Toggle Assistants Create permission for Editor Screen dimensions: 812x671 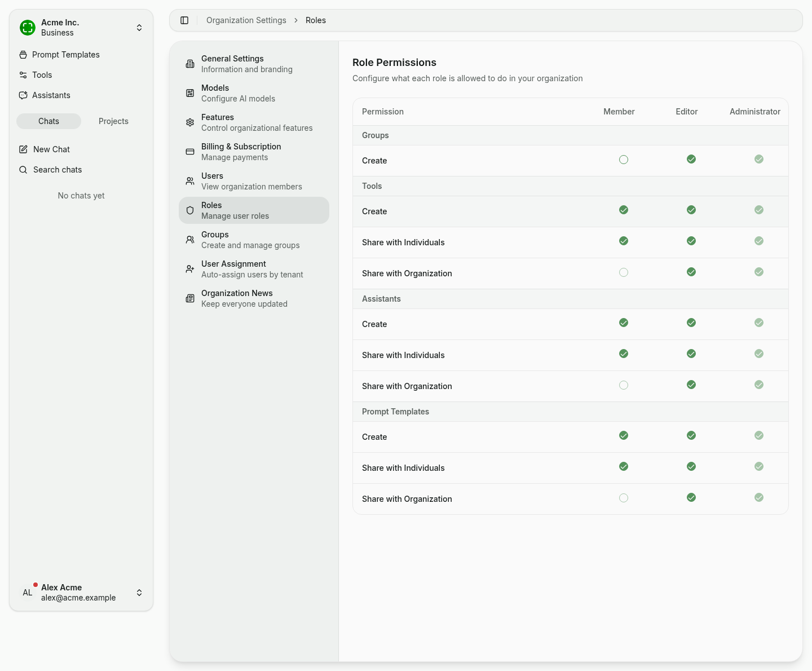(x=691, y=323)
